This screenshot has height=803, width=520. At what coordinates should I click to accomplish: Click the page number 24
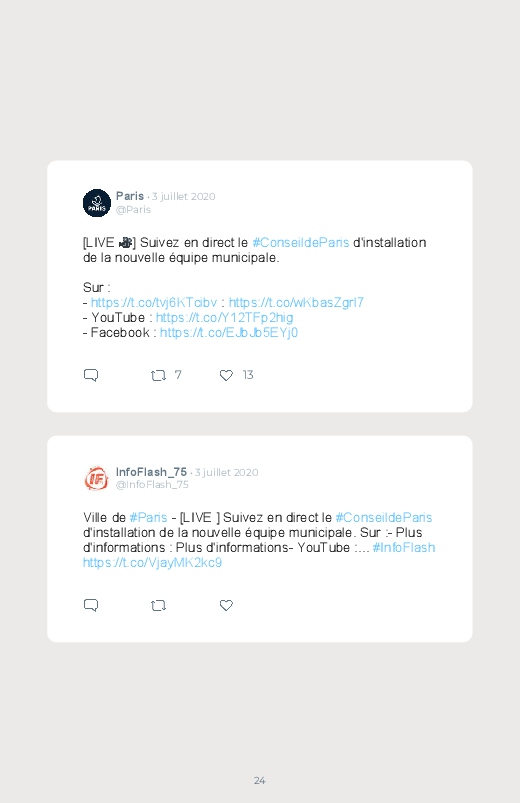(x=260, y=780)
